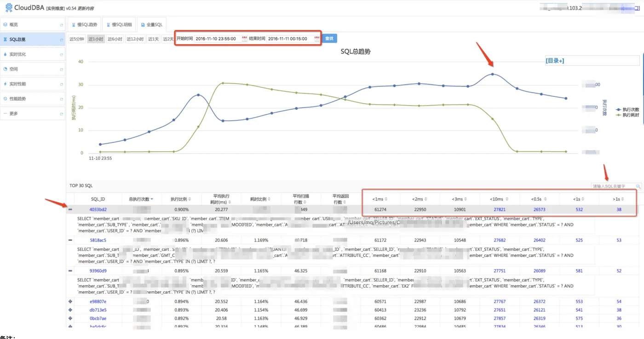644x339 pixels.
Task: Open SQL_ID link 4033bd2
Action: click(x=98, y=209)
